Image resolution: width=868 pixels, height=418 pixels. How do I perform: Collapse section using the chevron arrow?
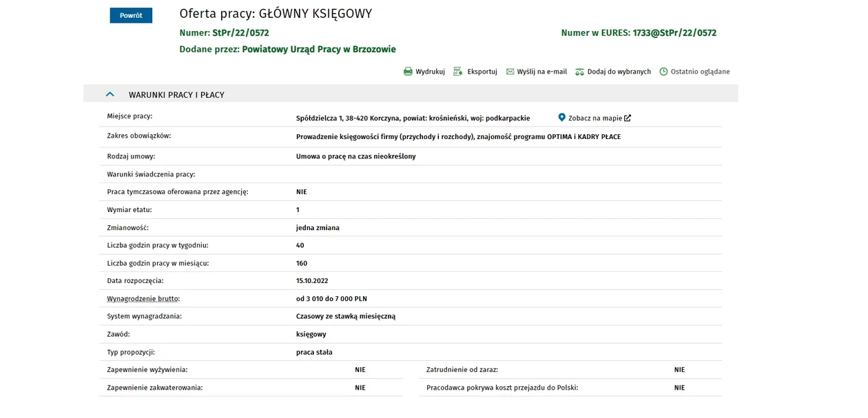[x=110, y=94]
